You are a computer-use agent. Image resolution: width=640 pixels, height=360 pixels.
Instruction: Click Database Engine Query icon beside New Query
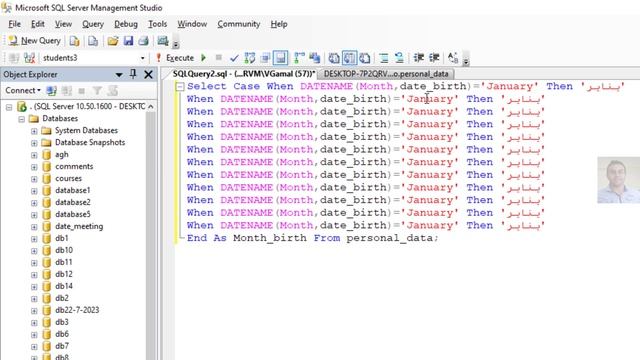tap(74, 41)
